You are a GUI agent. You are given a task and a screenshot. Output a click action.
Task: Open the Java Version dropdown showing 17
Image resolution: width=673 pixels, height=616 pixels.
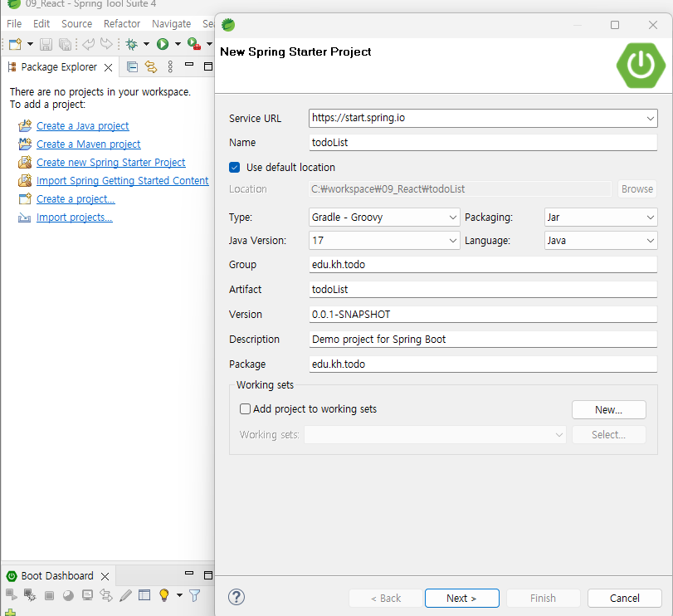[384, 241]
